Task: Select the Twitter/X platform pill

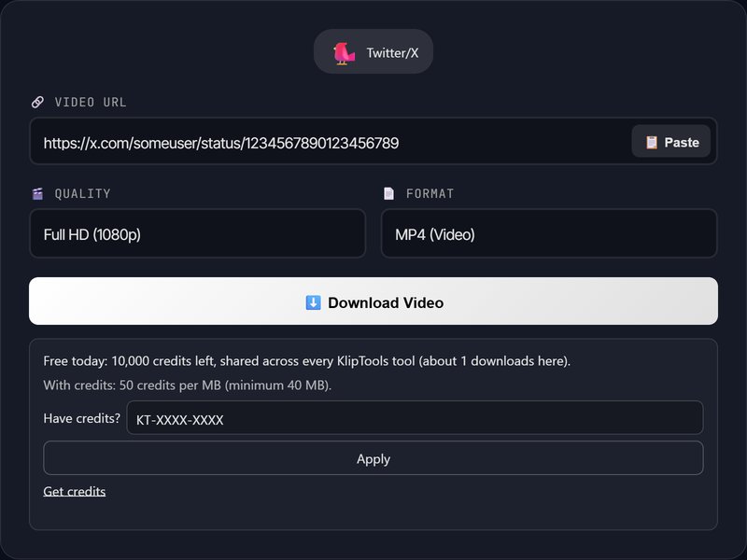Action: pos(373,51)
